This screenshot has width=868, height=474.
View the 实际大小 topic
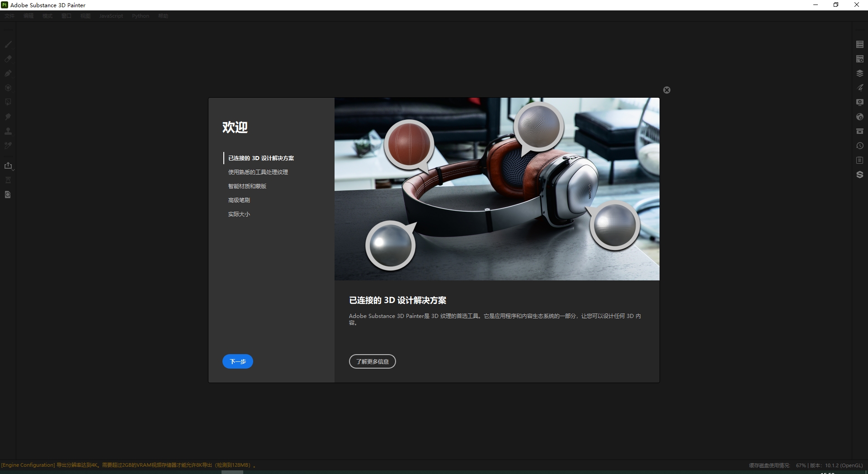click(x=239, y=214)
